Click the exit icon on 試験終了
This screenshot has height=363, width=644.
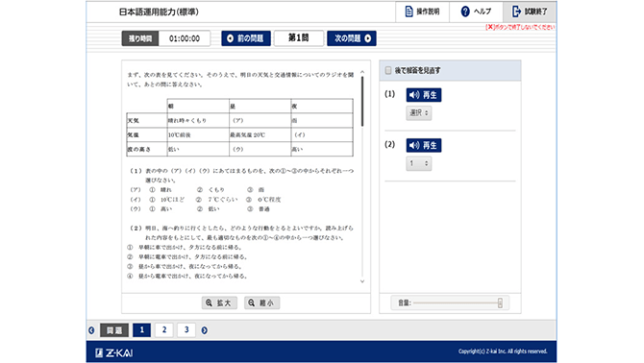pyautogui.click(x=516, y=12)
